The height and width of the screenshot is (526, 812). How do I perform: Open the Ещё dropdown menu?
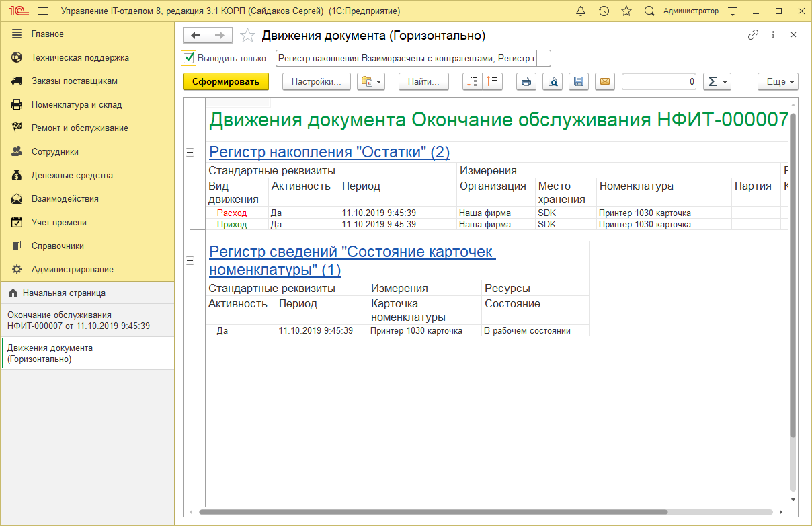pyautogui.click(x=777, y=81)
